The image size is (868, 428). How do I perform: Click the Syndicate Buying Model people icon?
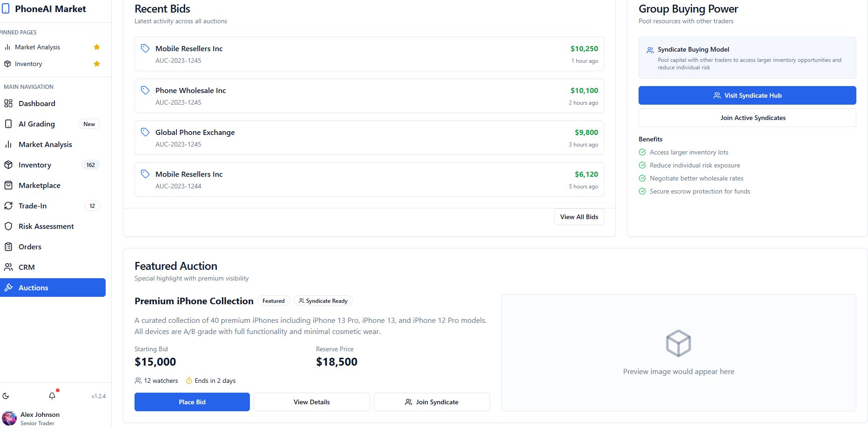click(650, 50)
